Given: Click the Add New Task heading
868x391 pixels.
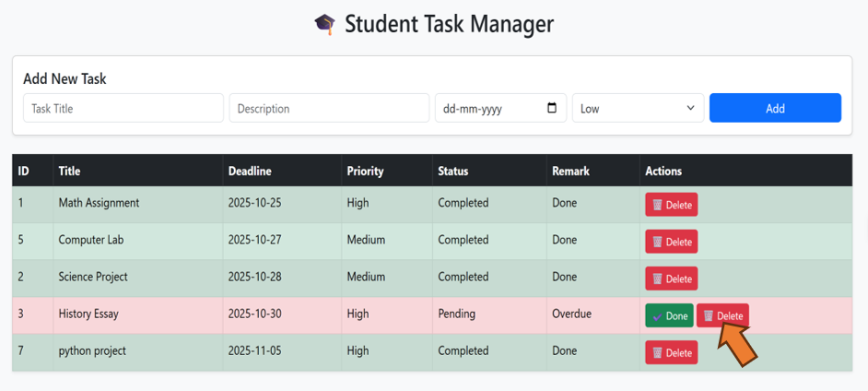Looking at the screenshot, I should 65,79.
